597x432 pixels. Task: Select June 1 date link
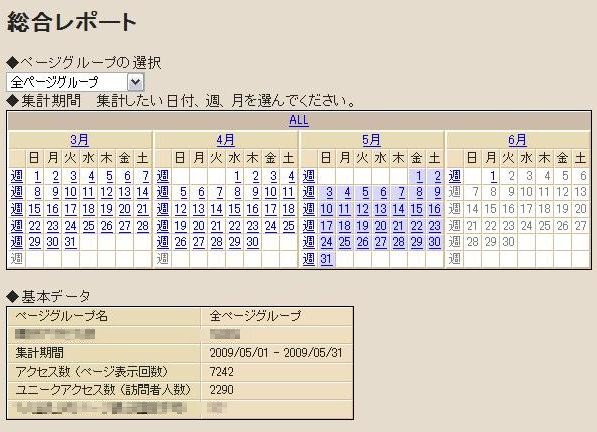click(493, 176)
